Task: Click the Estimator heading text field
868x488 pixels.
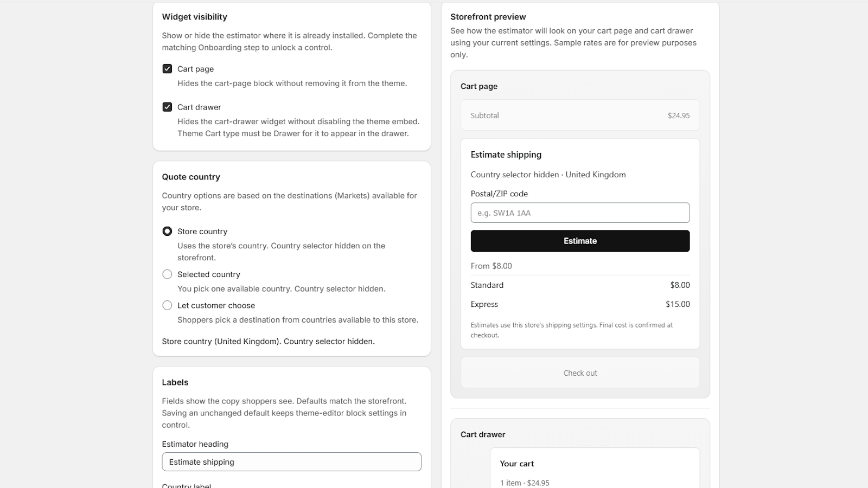Action: coord(291,462)
